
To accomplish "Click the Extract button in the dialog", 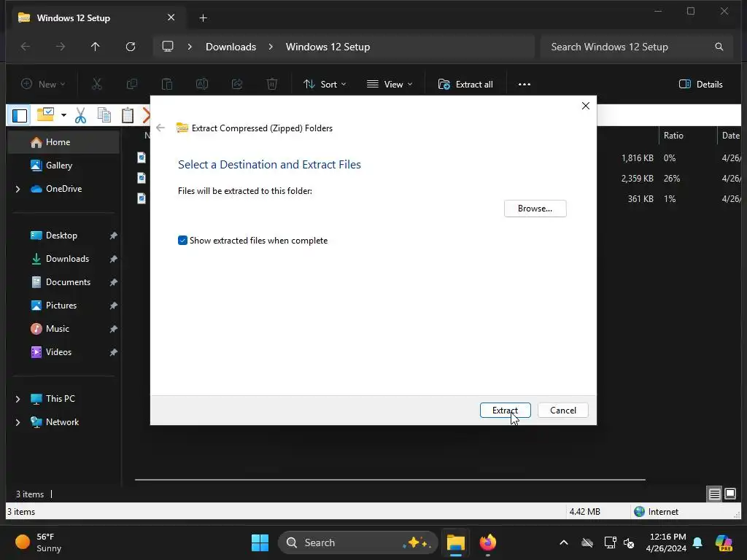I will tap(505, 410).
